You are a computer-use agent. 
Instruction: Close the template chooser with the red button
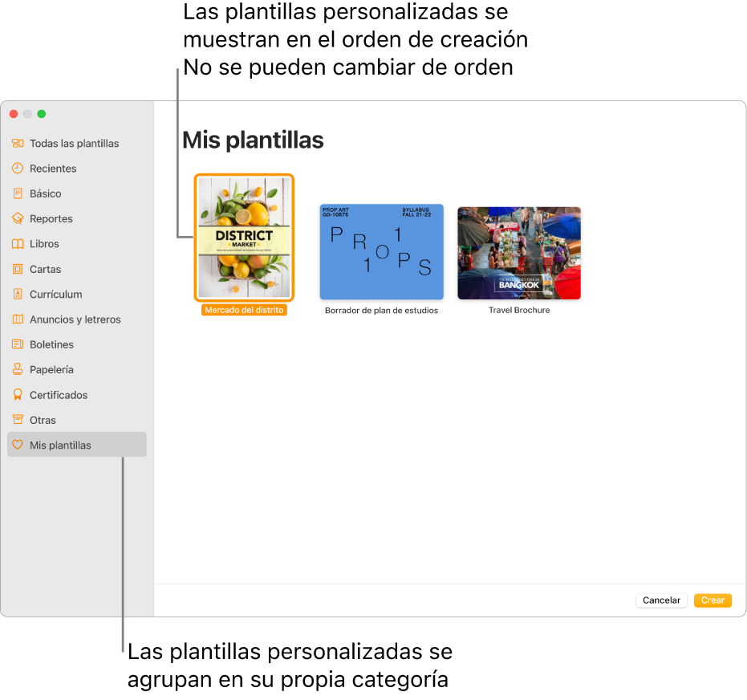(14, 114)
